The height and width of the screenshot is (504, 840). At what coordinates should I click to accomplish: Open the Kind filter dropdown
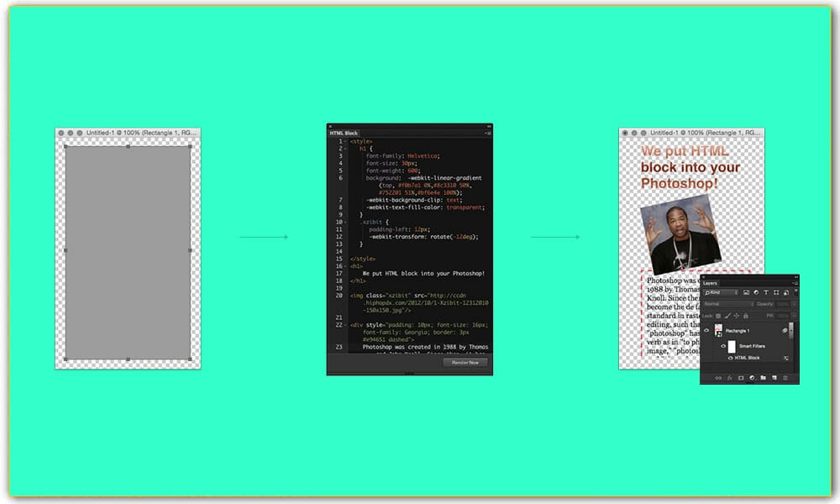click(717, 292)
